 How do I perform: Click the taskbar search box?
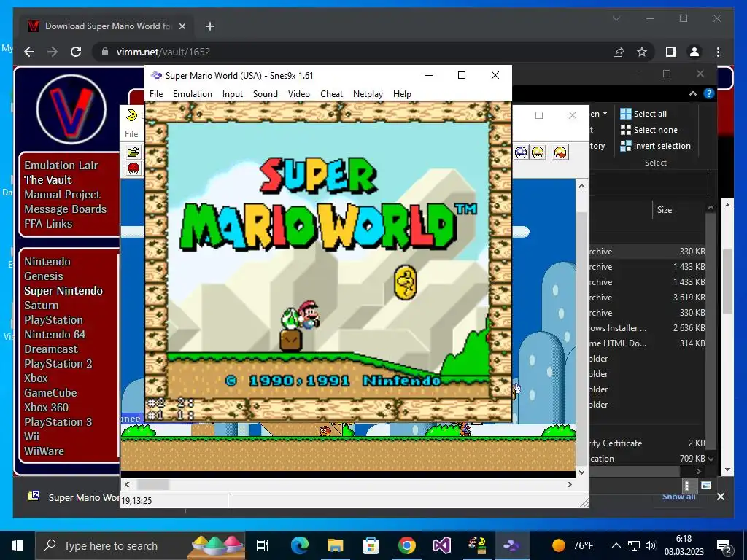click(x=141, y=545)
